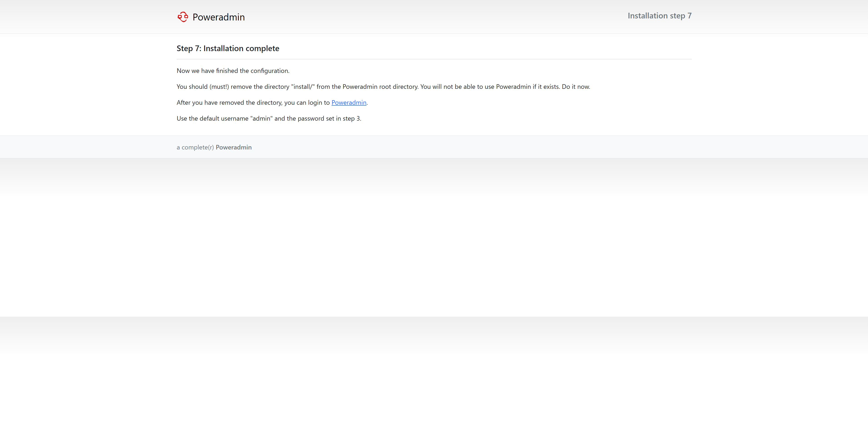Click the 'Do it now.' sentence
The width and height of the screenshot is (868, 435).
[575, 87]
